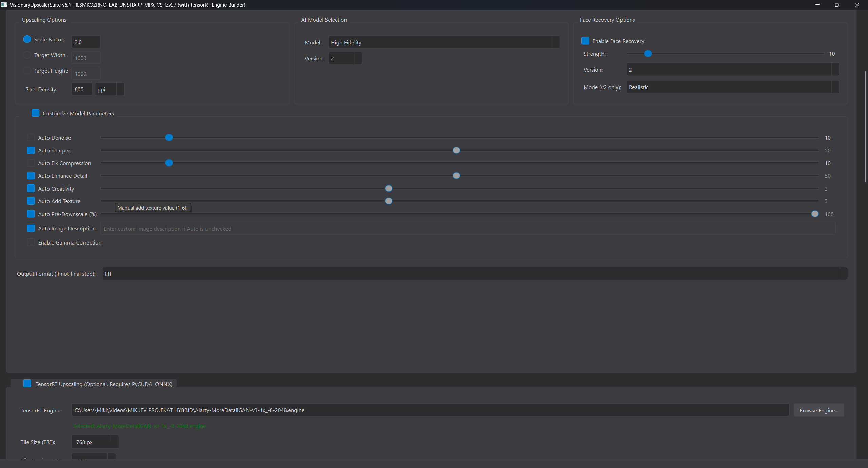Image resolution: width=868 pixels, height=468 pixels.
Task: Click the custom image description field
Action: (468, 229)
